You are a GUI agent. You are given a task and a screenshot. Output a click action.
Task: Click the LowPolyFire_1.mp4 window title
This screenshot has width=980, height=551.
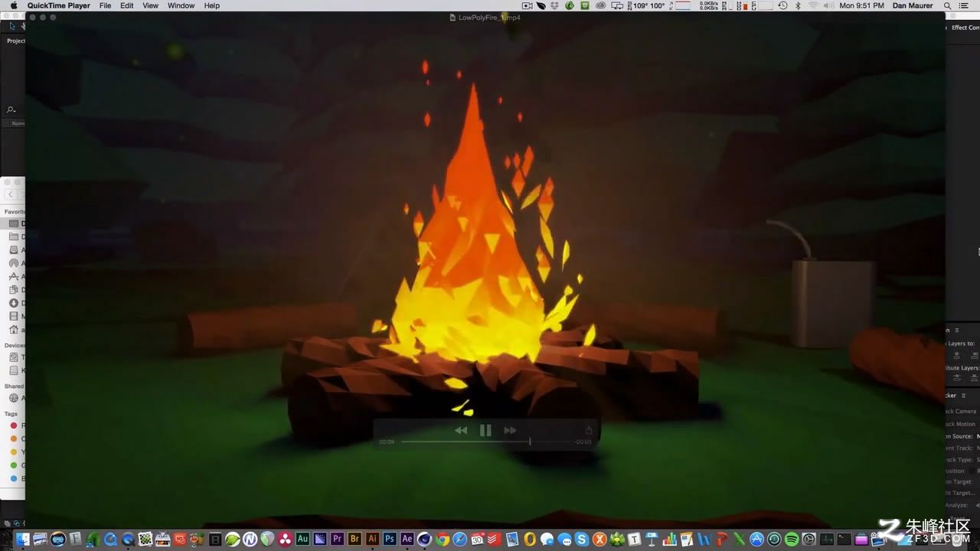click(488, 17)
